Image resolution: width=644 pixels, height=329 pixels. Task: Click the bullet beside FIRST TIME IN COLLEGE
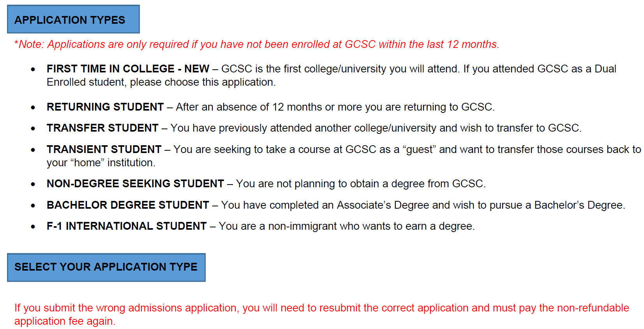[x=33, y=70]
